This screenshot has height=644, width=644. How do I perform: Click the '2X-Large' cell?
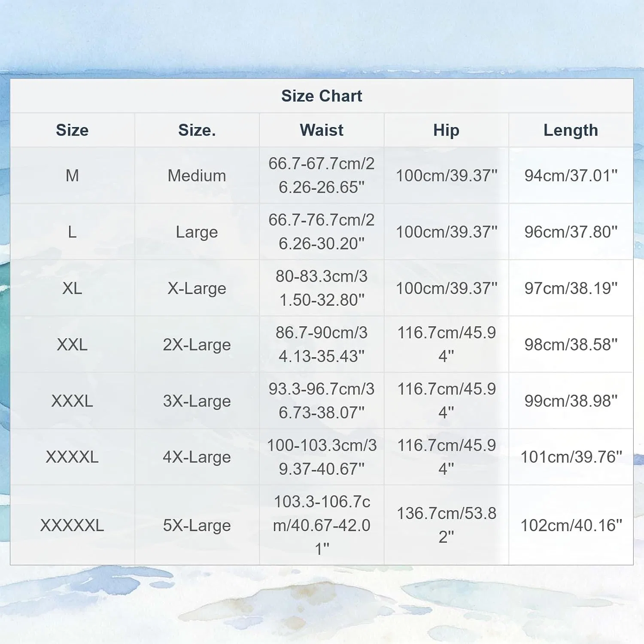(x=197, y=345)
